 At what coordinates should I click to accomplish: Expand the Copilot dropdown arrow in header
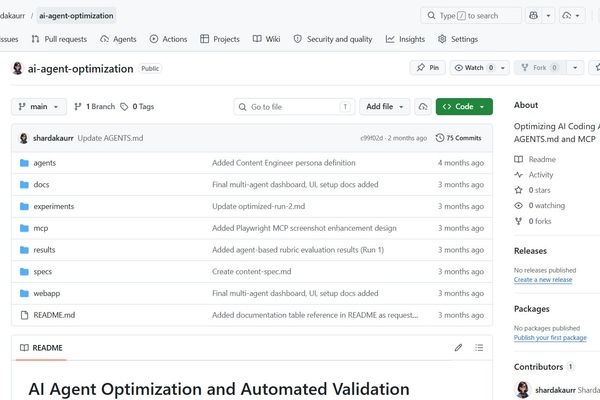point(548,16)
